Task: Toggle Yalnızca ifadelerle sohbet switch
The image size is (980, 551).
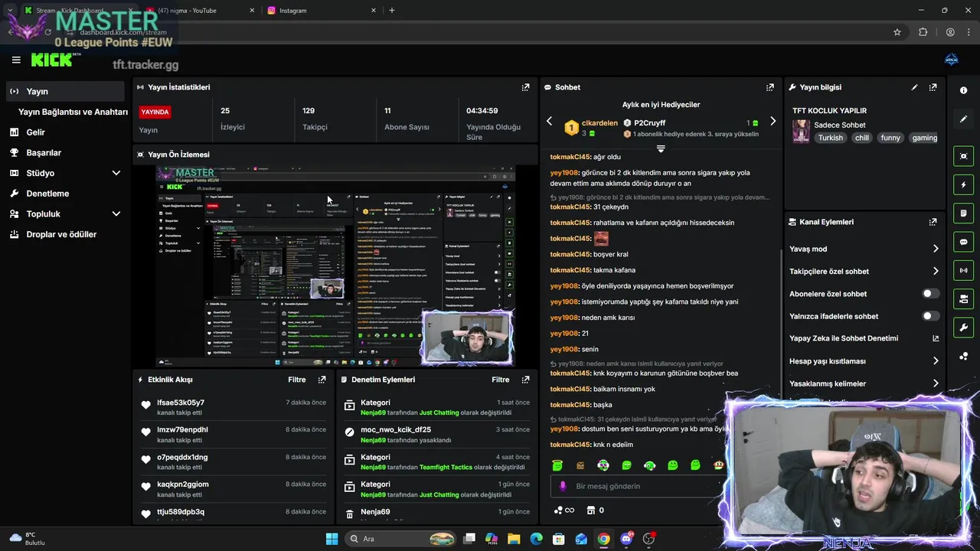Action: (930, 316)
